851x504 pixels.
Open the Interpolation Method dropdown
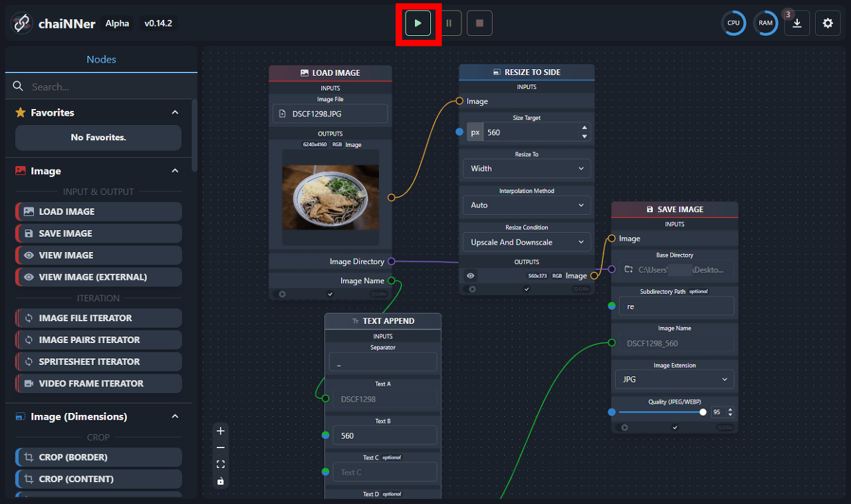pyautogui.click(x=527, y=205)
